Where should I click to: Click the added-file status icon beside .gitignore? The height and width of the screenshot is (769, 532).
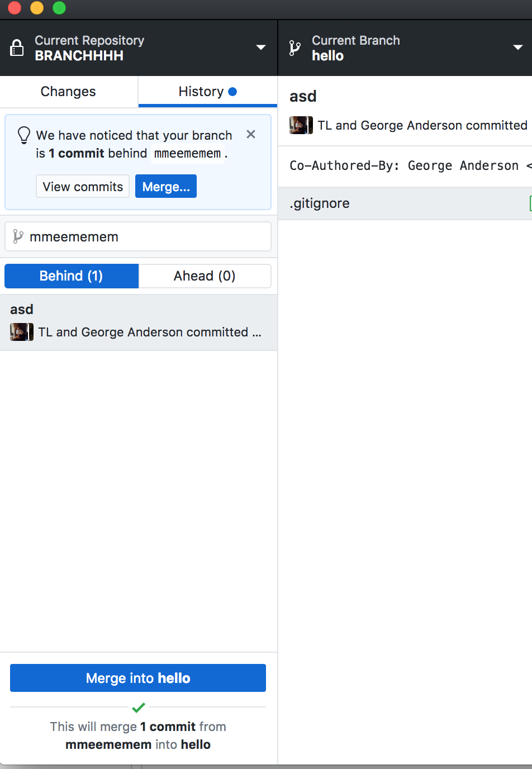[x=529, y=203]
